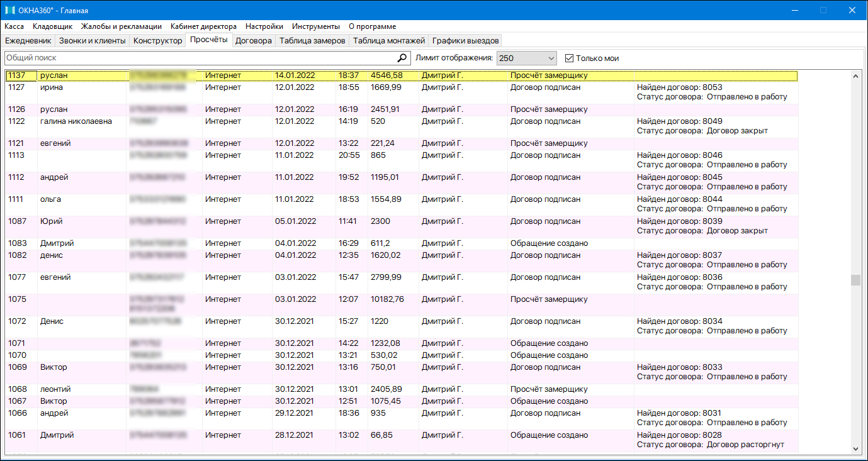Open the Лимит отображения dropdown
Screen dimensions: 868x461
coord(527,58)
